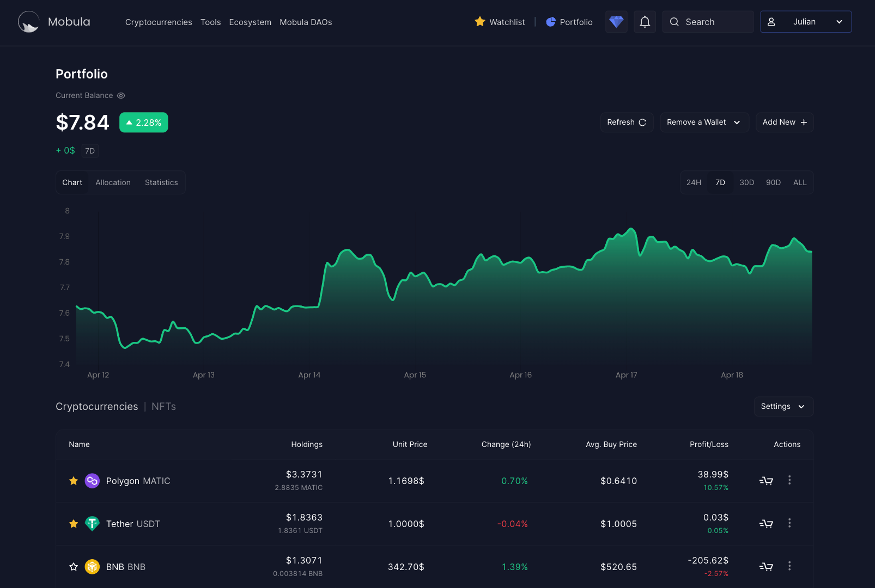
Task: Click the Polygon MATIC coin logo
Action: coord(92,481)
